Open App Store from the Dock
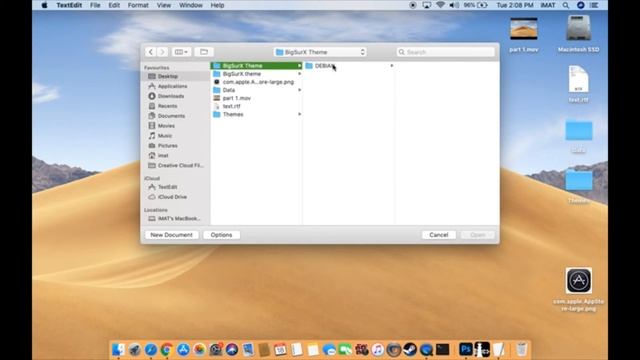This screenshot has height=360, width=640. point(183,350)
